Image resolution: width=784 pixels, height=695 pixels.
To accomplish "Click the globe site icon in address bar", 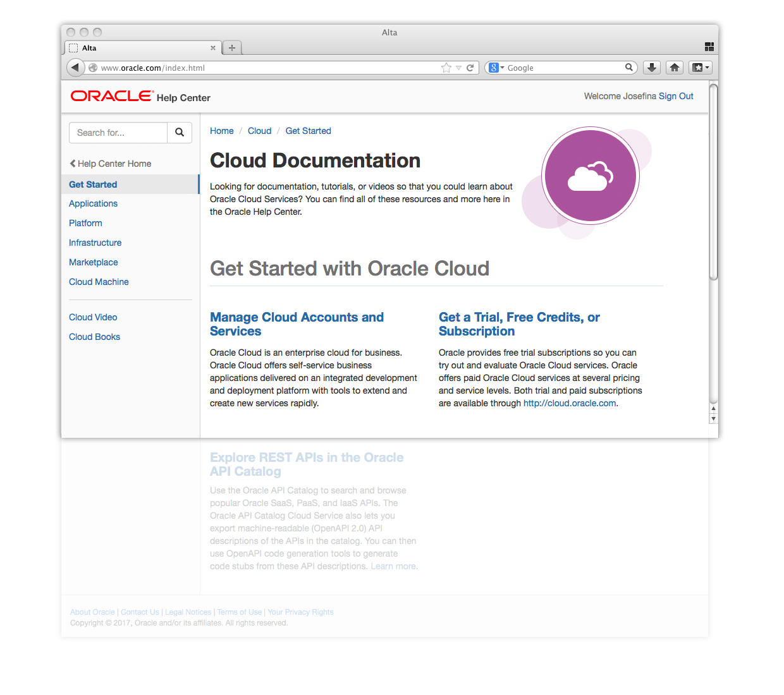I will coord(93,68).
